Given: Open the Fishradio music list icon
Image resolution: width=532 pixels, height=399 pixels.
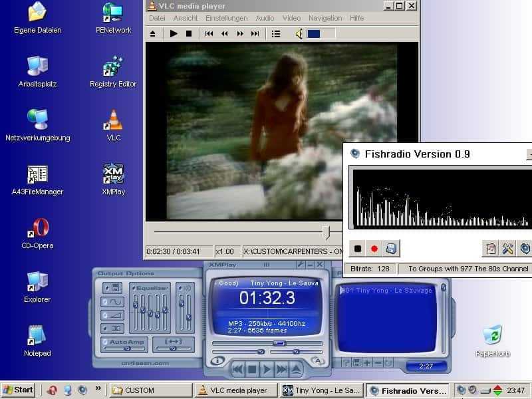Looking at the screenshot, I should (x=491, y=249).
